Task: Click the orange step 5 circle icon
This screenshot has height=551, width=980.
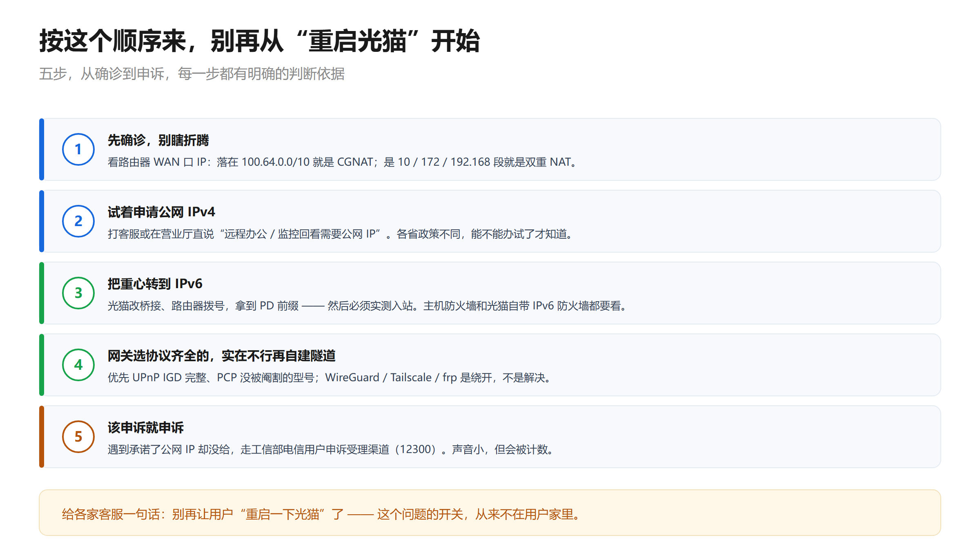Action: tap(78, 437)
